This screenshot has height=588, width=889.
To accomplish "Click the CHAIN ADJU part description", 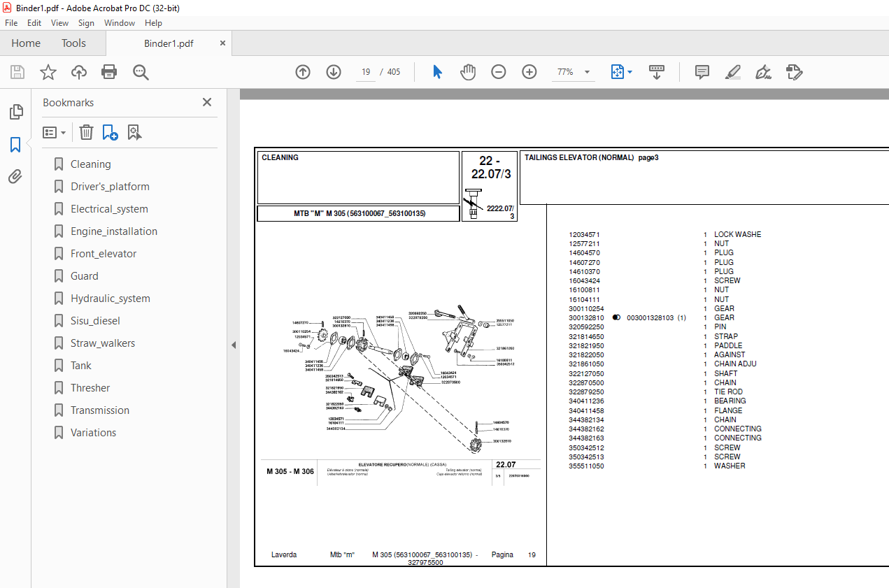I will (x=735, y=364).
